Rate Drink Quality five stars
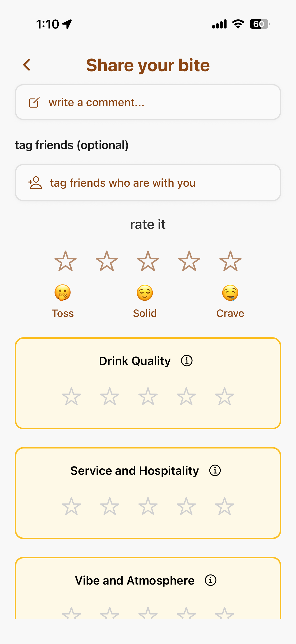296x644 pixels. pyautogui.click(x=225, y=396)
